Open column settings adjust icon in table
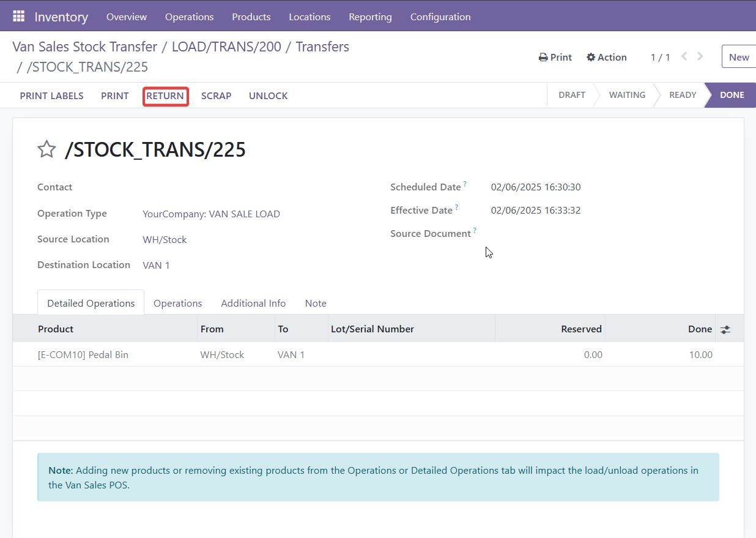 point(725,329)
